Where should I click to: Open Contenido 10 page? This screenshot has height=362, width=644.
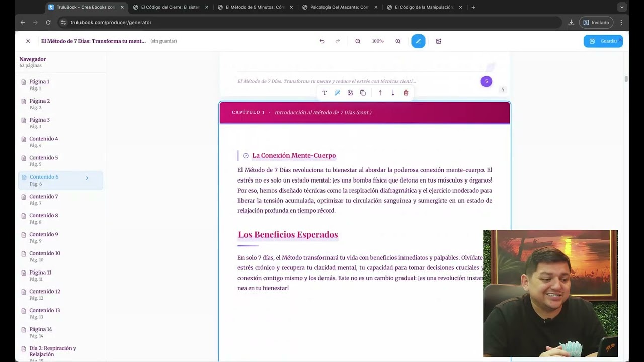(60, 256)
